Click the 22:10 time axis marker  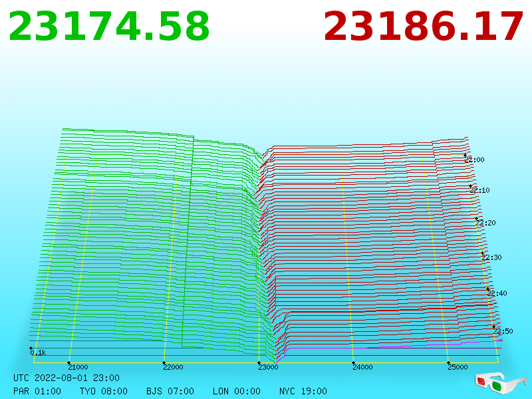480,190
